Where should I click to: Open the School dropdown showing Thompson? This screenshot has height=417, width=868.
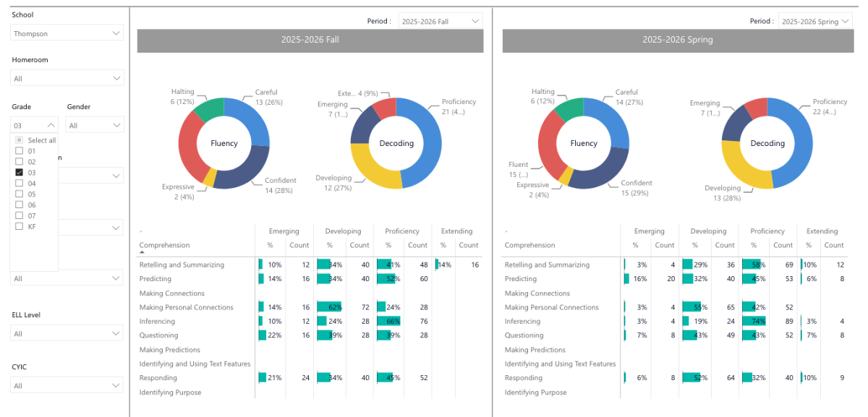67,33
